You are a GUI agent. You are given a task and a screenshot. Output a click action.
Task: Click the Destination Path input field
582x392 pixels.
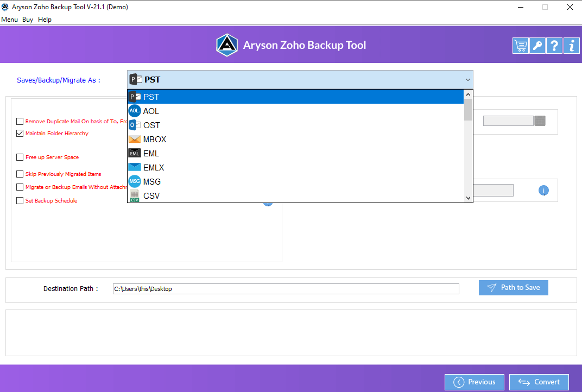tap(286, 289)
